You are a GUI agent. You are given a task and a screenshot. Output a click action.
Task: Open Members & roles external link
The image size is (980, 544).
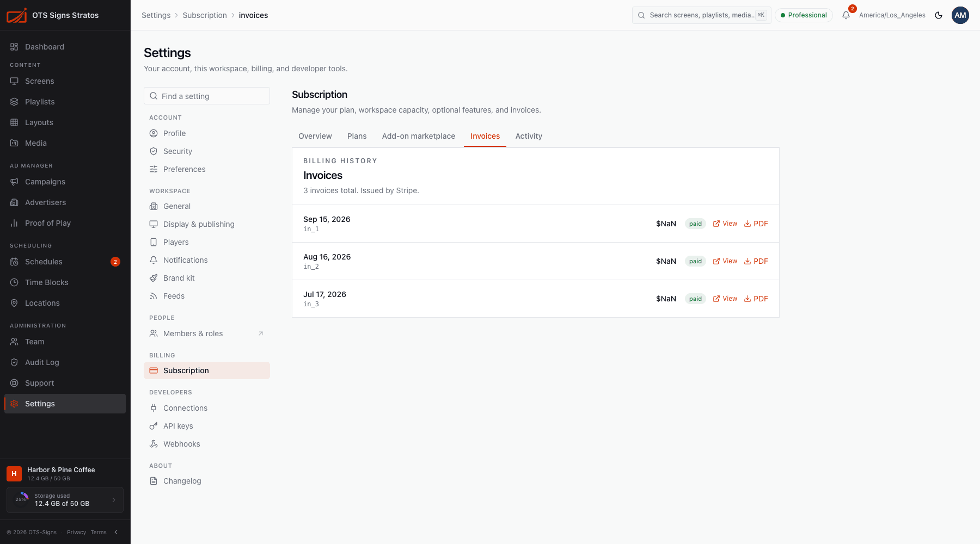pyautogui.click(x=207, y=333)
